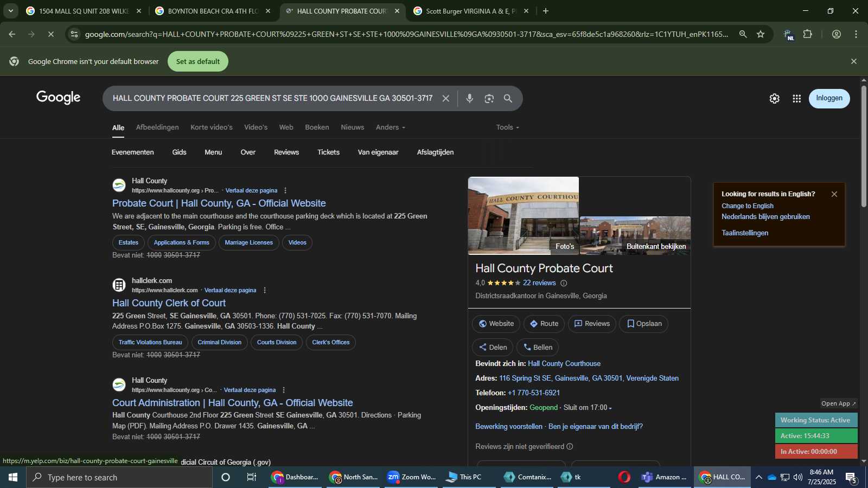868x488 pixels.
Task: Click inside the Google search input field
Action: (272, 98)
